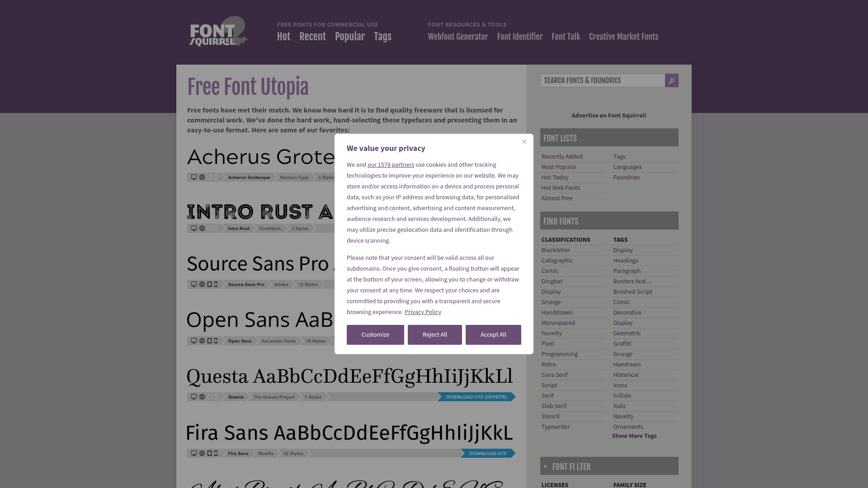Viewport: 868px width, 488px height.
Task: Click Advertise on Font Squirrel link
Action: [609, 116]
